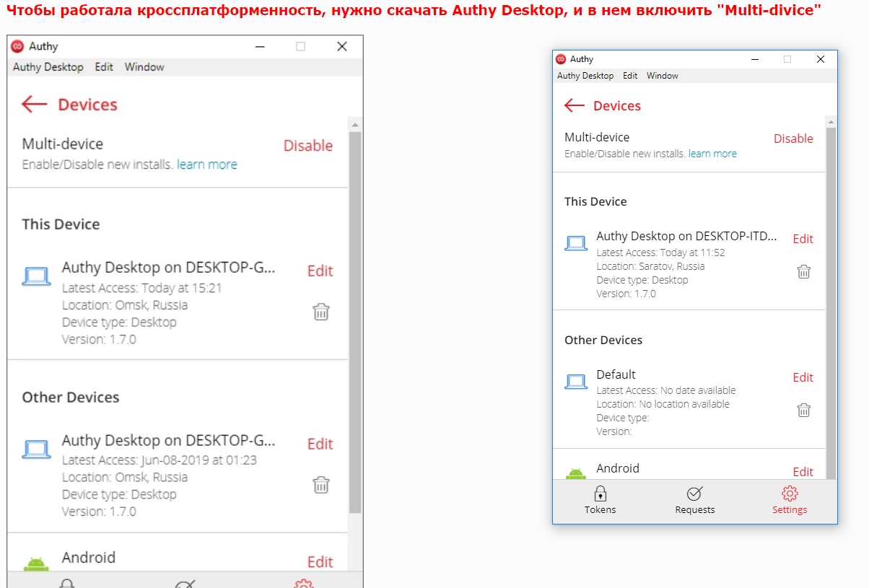Follow the learn more link in the larger window

click(207, 164)
